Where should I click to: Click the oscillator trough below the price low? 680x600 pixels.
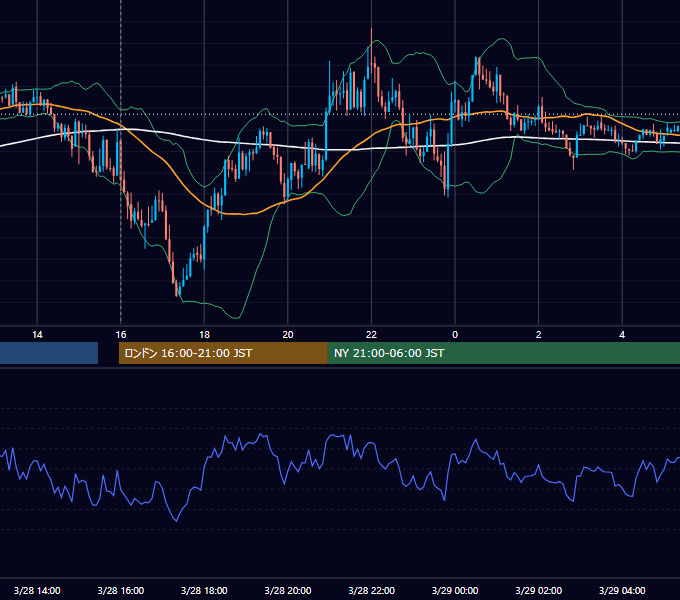click(x=177, y=520)
